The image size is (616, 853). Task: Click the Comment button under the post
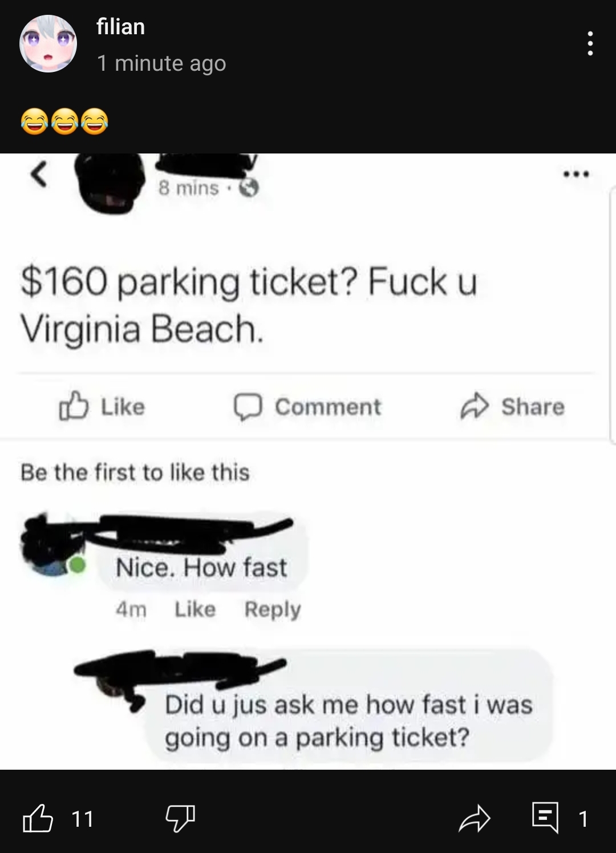pos(307,407)
